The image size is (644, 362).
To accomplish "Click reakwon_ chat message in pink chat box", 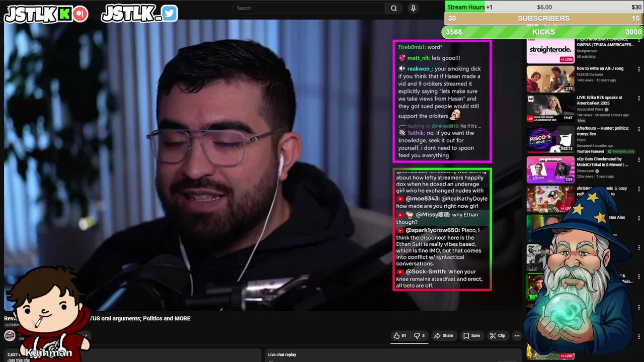I will pyautogui.click(x=441, y=92).
